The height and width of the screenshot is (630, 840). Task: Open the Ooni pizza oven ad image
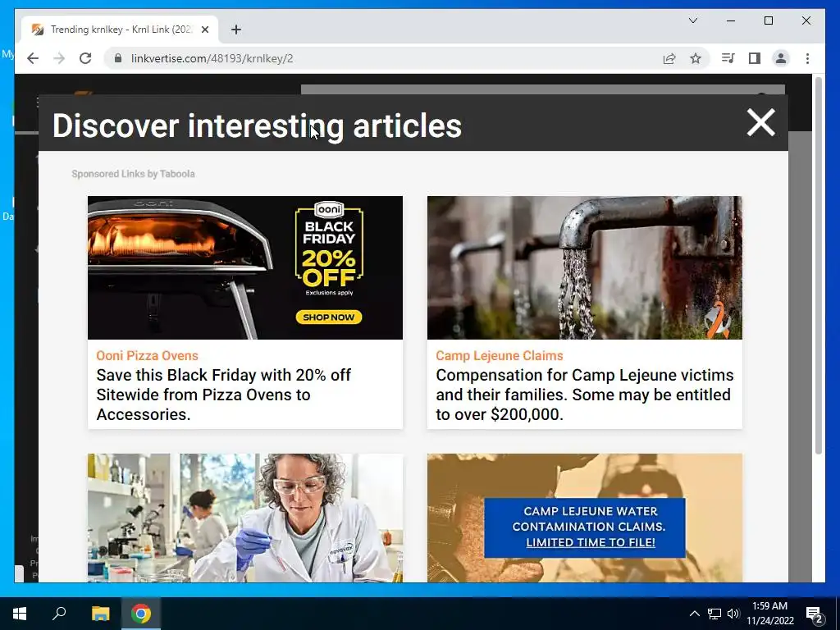coord(244,267)
